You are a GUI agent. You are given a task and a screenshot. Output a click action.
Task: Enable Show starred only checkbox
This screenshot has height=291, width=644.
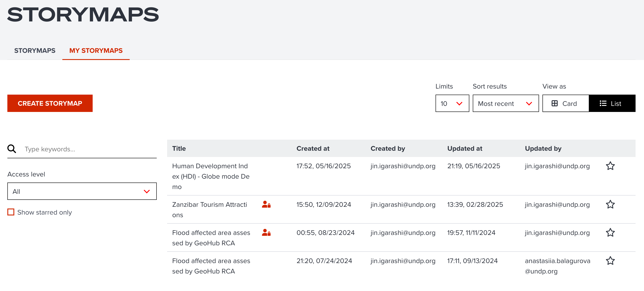tap(11, 212)
